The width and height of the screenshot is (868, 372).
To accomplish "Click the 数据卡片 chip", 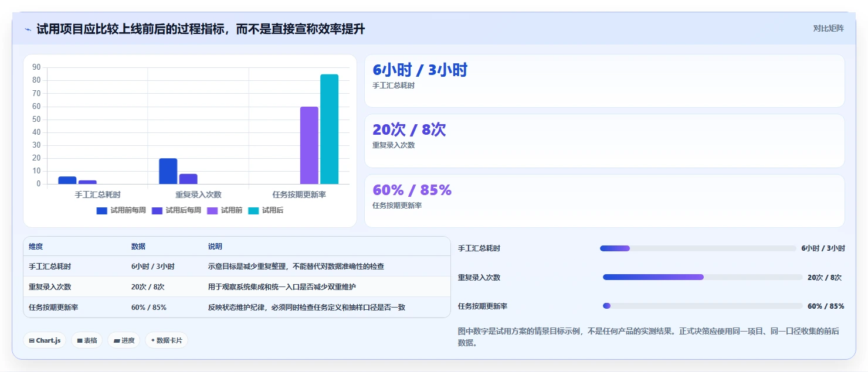I will click(167, 340).
